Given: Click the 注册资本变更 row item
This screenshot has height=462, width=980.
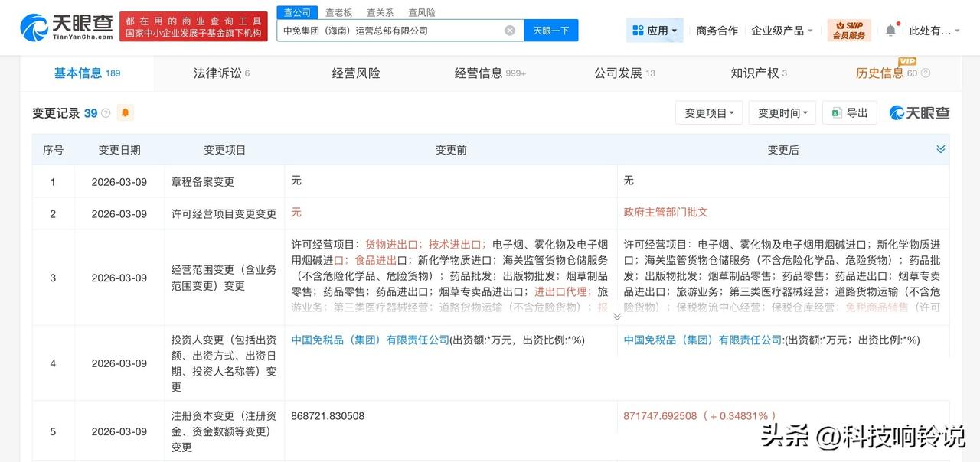Looking at the screenshot, I should click(x=224, y=431).
